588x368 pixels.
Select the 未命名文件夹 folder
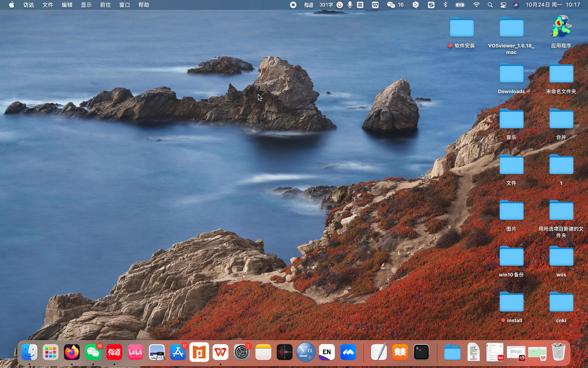point(561,73)
